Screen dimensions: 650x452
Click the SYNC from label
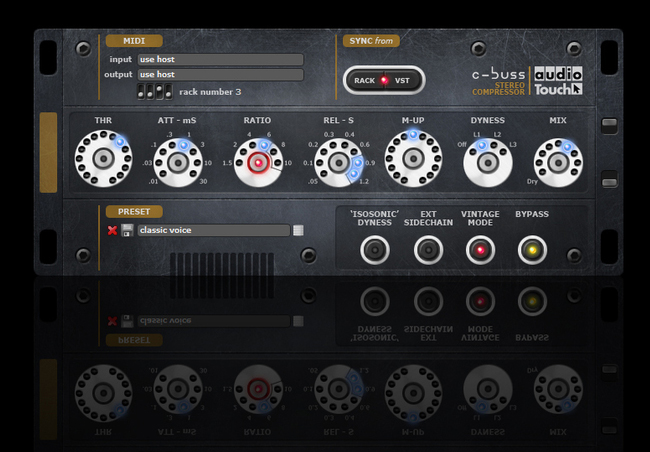click(371, 41)
